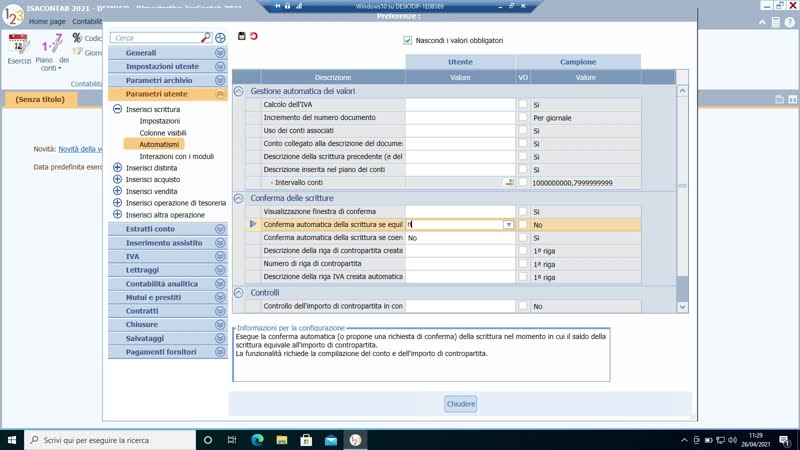Click the volume tray icon
Screen dimensions: 800x450
733,440
